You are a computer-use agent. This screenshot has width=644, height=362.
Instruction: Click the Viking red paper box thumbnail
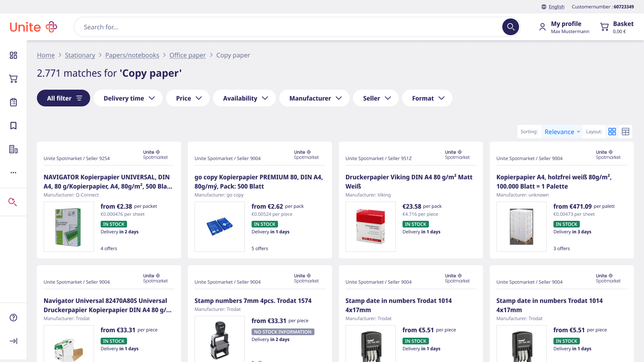tap(371, 227)
